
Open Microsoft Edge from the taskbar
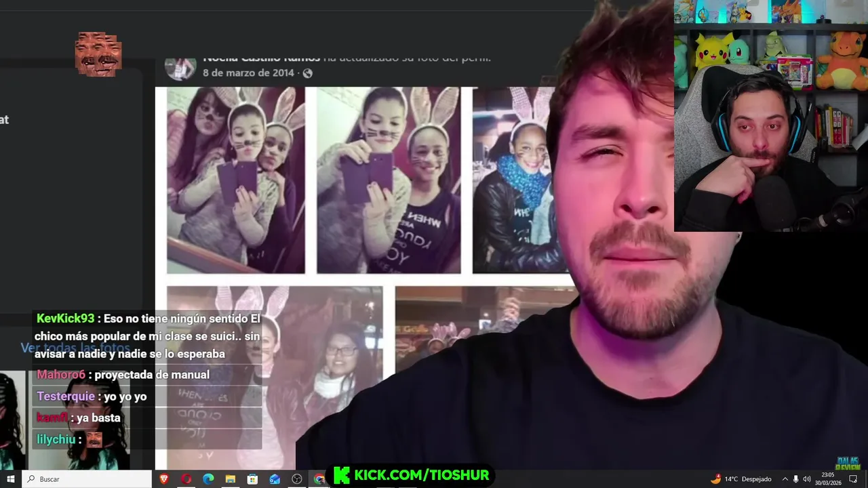pos(208,479)
